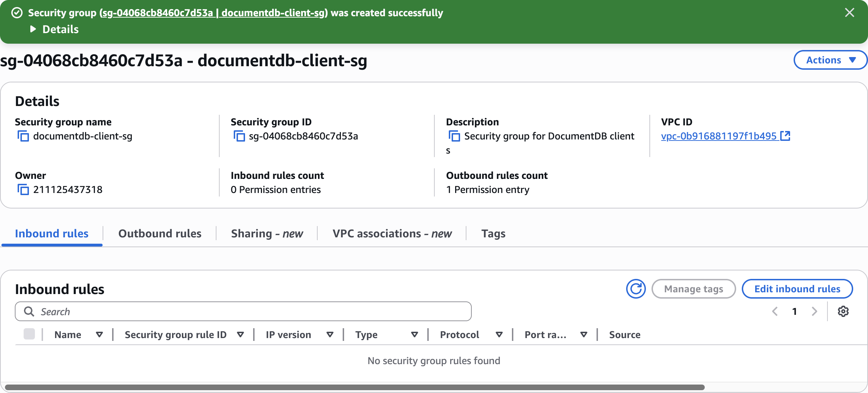
Task: Select all rules header checkbox
Action: tap(29, 334)
